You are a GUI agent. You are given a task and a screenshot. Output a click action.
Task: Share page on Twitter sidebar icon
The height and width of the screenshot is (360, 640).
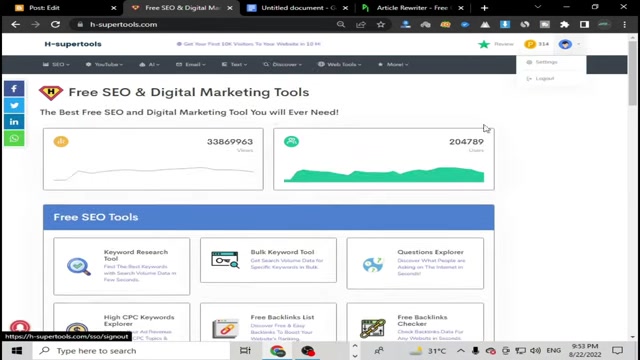pyautogui.click(x=14, y=105)
